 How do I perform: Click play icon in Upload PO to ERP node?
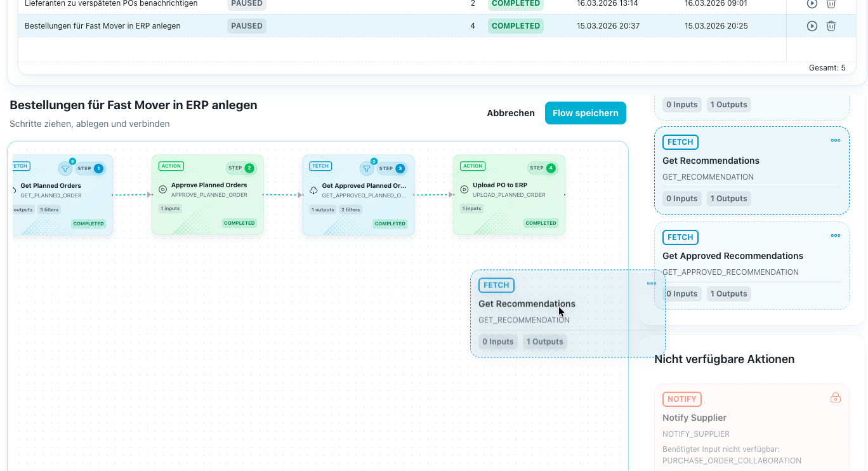(x=464, y=189)
